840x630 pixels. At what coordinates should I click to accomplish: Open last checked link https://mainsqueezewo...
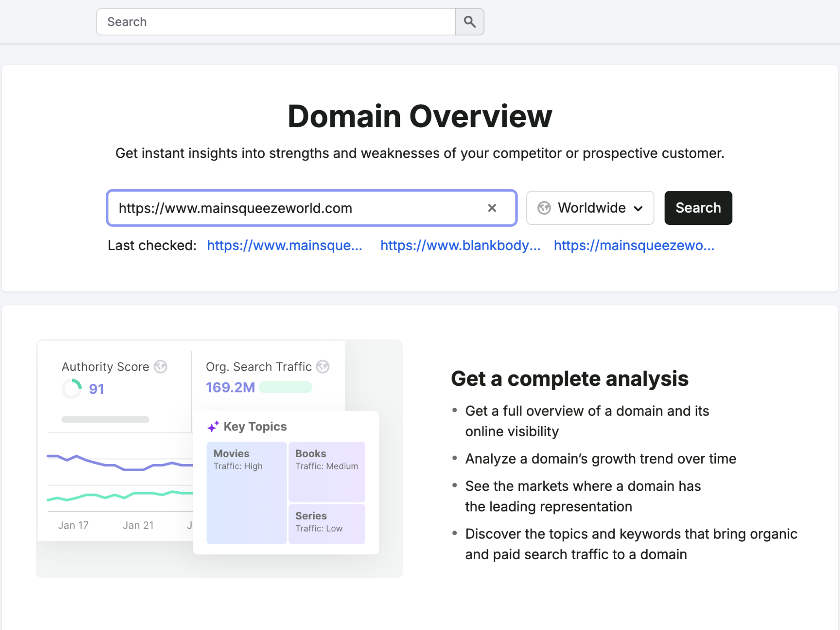click(x=634, y=245)
